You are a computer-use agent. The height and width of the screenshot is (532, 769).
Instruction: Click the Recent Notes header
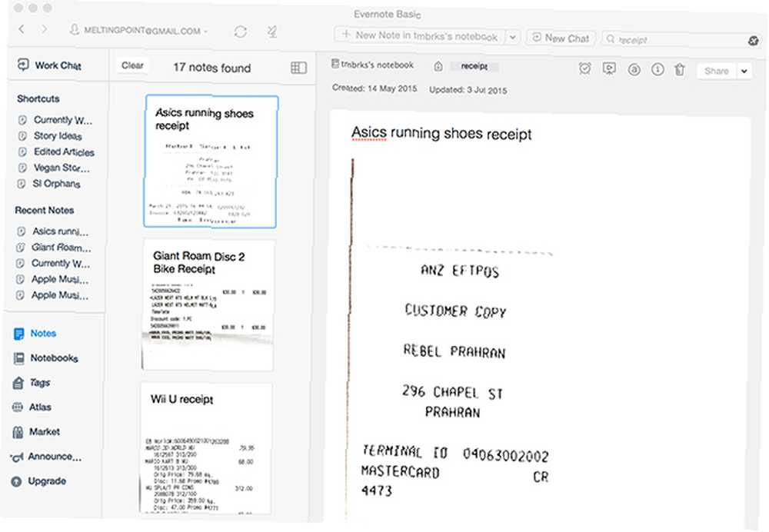pos(45,211)
